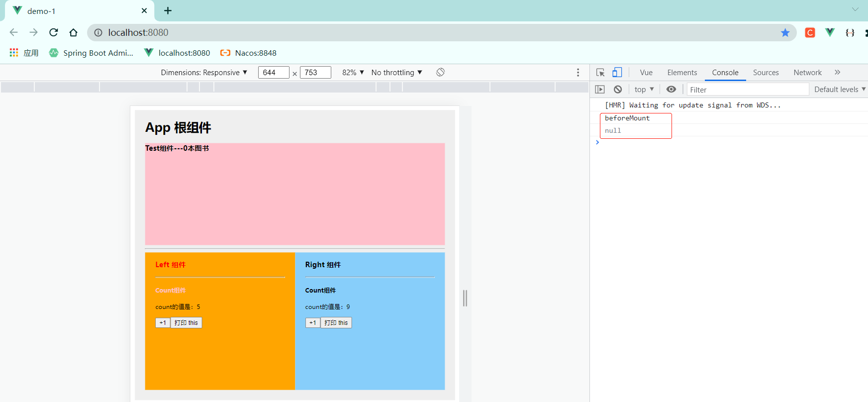Screen dimensions: 868x402
Task: Open the Network tab
Action: click(x=807, y=73)
